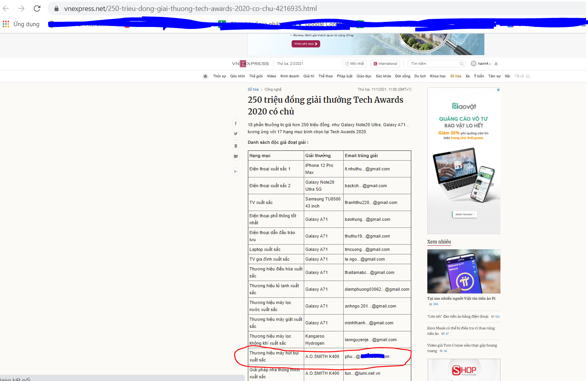Open the Video section
The height and width of the screenshot is (381, 588).
pyautogui.click(x=272, y=76)
